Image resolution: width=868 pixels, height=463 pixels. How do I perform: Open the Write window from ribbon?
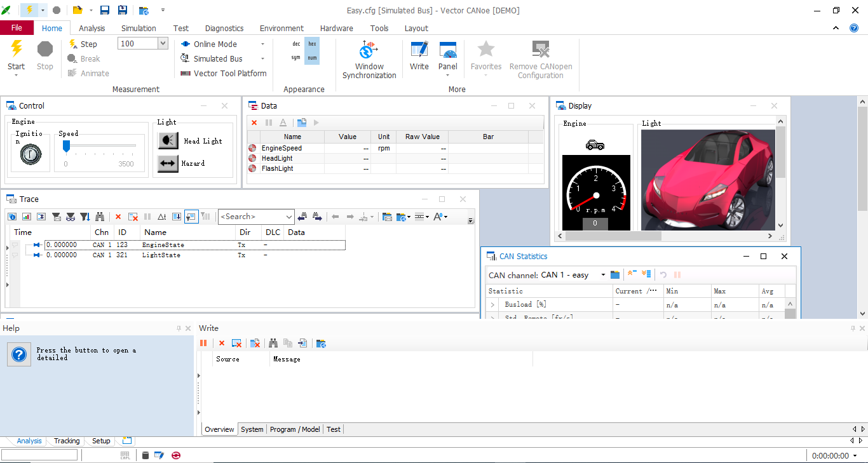click(x=419, y=55)
